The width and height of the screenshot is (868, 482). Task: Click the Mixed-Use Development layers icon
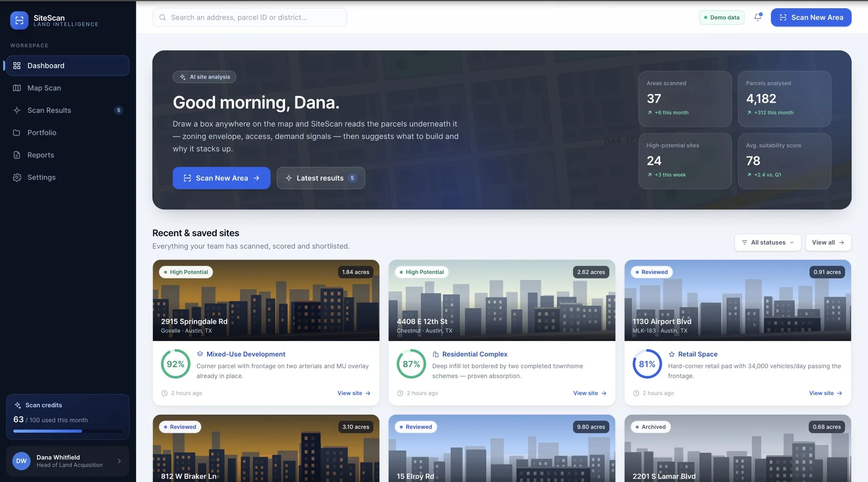(200, 354)
